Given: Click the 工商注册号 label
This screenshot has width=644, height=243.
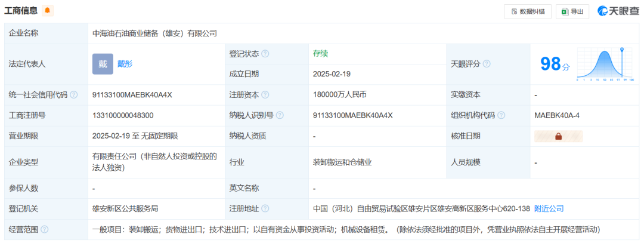Looking at the screenshot, I should (27, 116).
